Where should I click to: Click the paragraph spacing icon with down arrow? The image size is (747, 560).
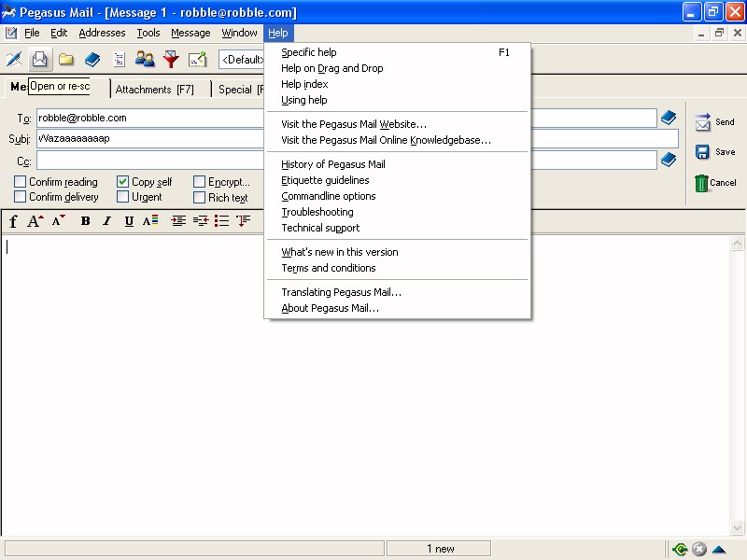244,221
